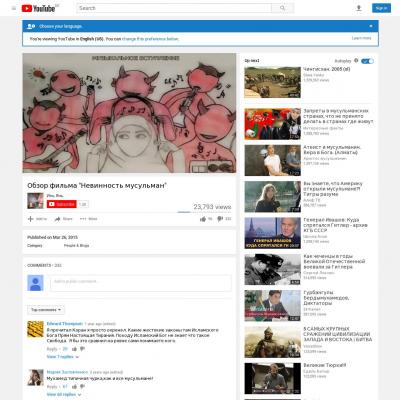Like the second comment about Мухамед
This screenshot has height=400, width=400.
pyautogui.click(x=74, y=387)
